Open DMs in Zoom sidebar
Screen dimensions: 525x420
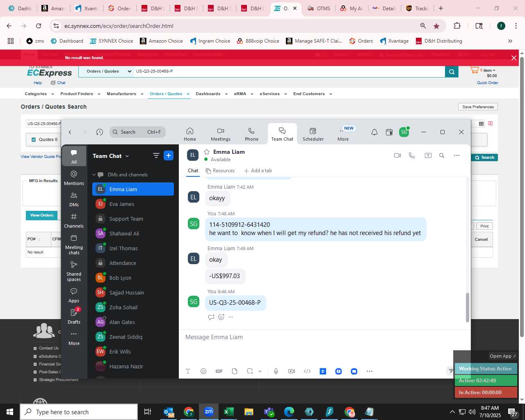[74, 199]
